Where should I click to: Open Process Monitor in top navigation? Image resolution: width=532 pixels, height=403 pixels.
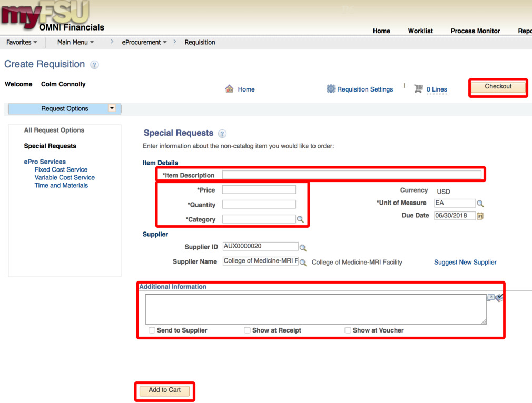(475, 31)
